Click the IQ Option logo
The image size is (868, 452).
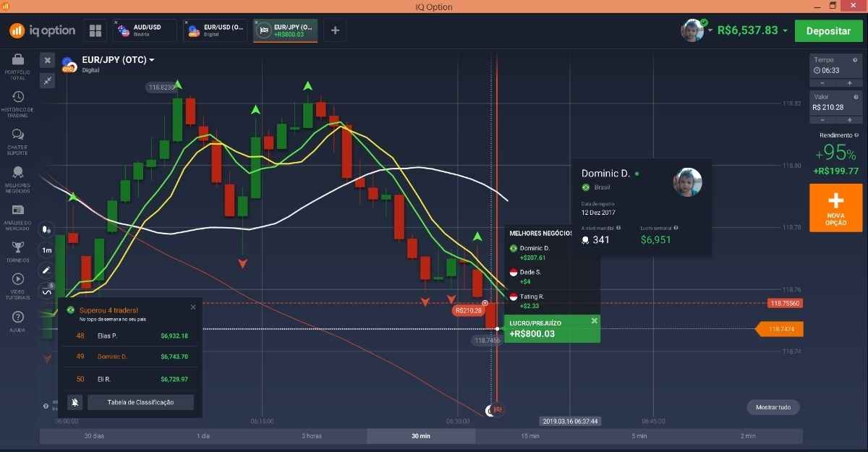42,30
